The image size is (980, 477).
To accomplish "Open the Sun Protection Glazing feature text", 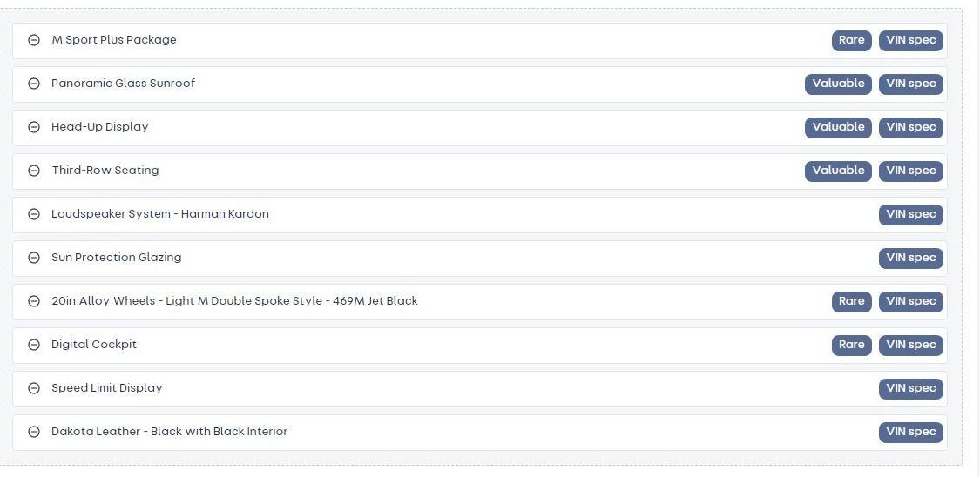I will click(x=116, y=258).
